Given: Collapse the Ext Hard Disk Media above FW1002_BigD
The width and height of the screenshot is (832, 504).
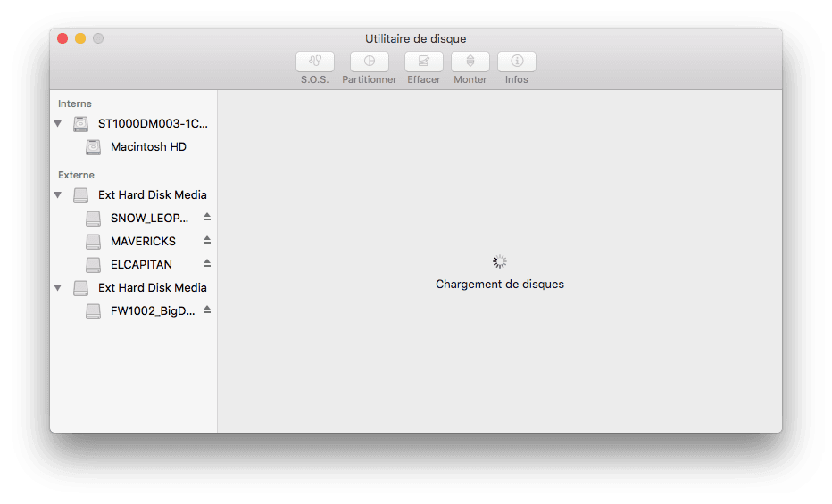Looking at the screenshot, I should [58, 288].
